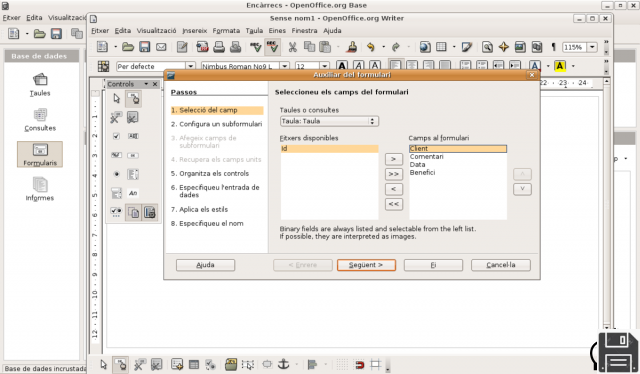
Task: Go to step 8 Especifiqueu el nom
Action: tap(207, 223)
